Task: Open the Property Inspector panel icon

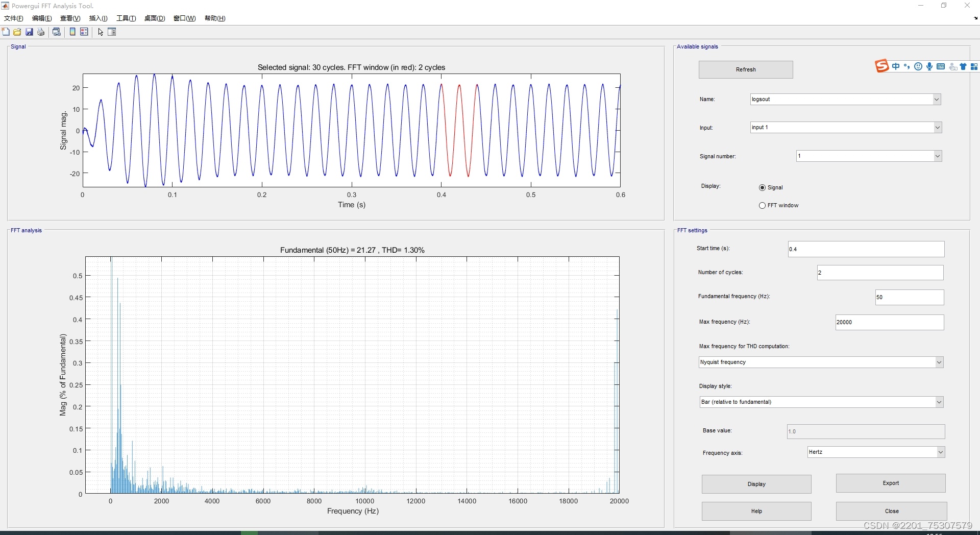Action: [x=112, y=32]
